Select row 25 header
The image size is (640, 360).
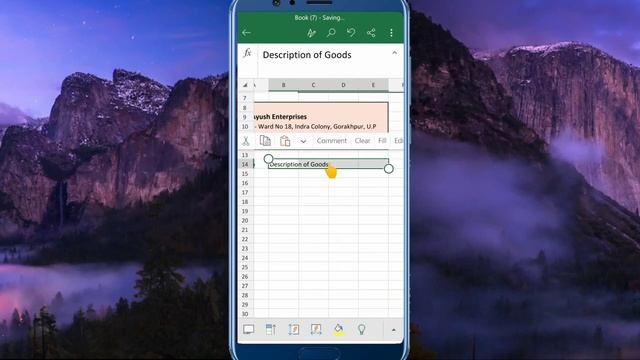[245, 267]
